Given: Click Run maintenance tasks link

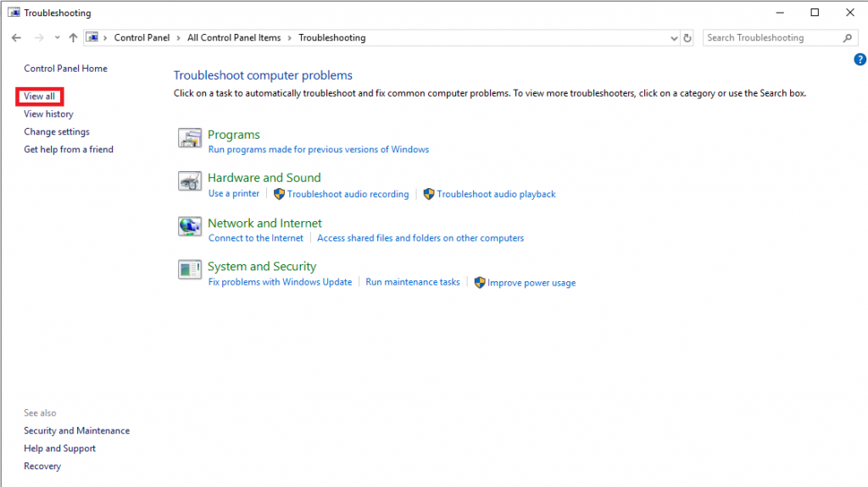Looking at the screenshot, I should pos(413,282).
